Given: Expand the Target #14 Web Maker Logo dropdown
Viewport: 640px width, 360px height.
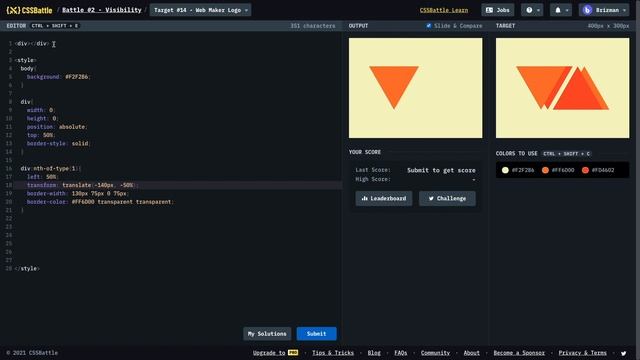Looking at the screenshot, I should pyautogui.click(x=200, y=10).
